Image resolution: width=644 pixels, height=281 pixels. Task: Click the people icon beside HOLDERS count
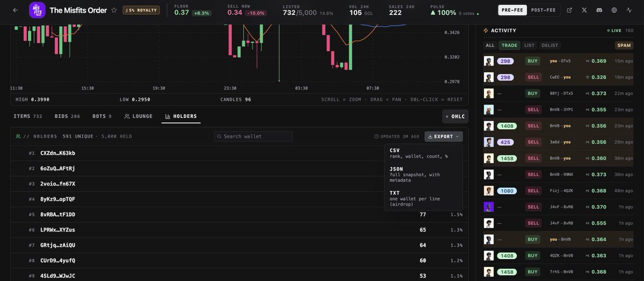click(18, 136)
